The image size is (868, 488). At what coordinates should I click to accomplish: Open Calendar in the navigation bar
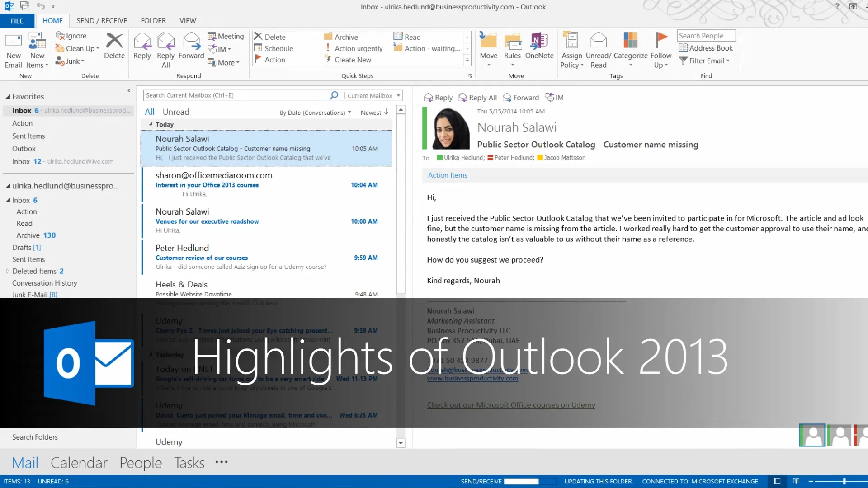[x=79, y=463]
